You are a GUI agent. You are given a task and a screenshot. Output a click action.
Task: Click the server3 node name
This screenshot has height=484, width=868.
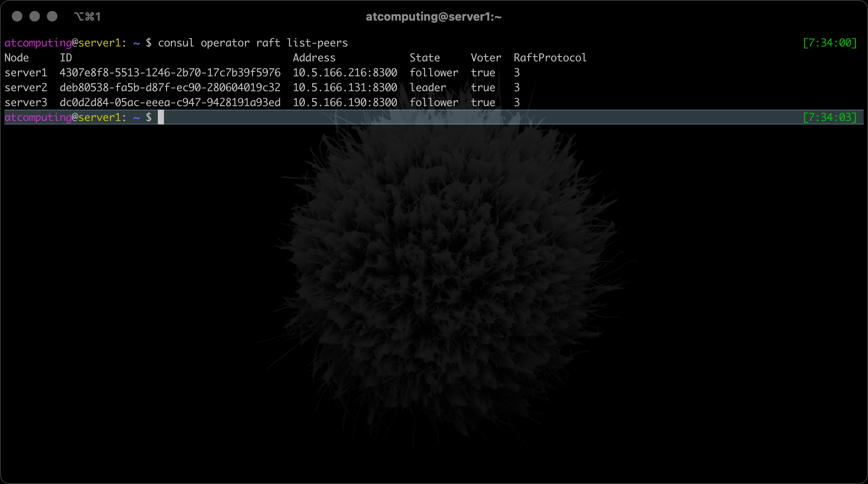click(x=26, y=103)
